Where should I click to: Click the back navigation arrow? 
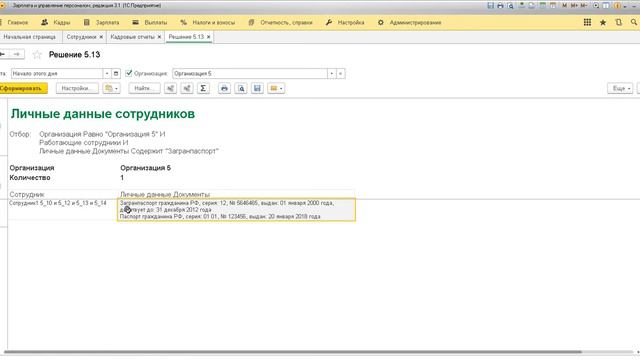[x=3, y=54]
